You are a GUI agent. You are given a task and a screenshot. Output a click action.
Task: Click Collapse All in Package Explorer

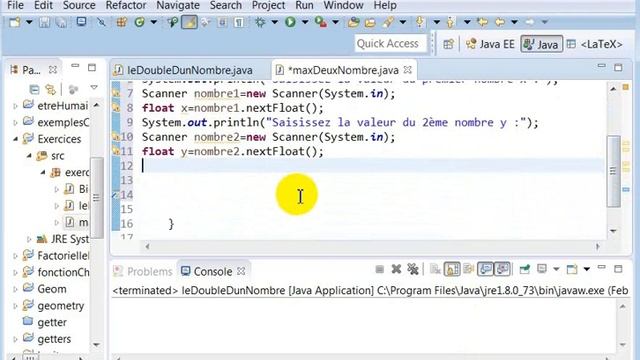point(34,89)
